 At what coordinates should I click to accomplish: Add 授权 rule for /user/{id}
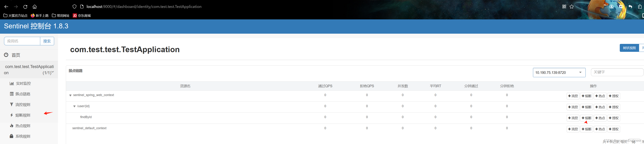[x=614, y=107]
